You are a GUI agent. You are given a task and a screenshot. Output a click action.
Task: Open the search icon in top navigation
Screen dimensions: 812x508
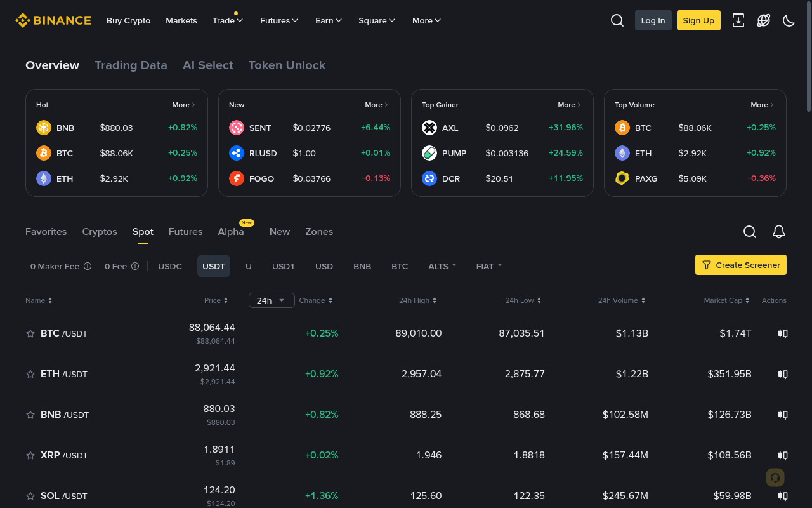pyautogui.click(x=617, y=20)
